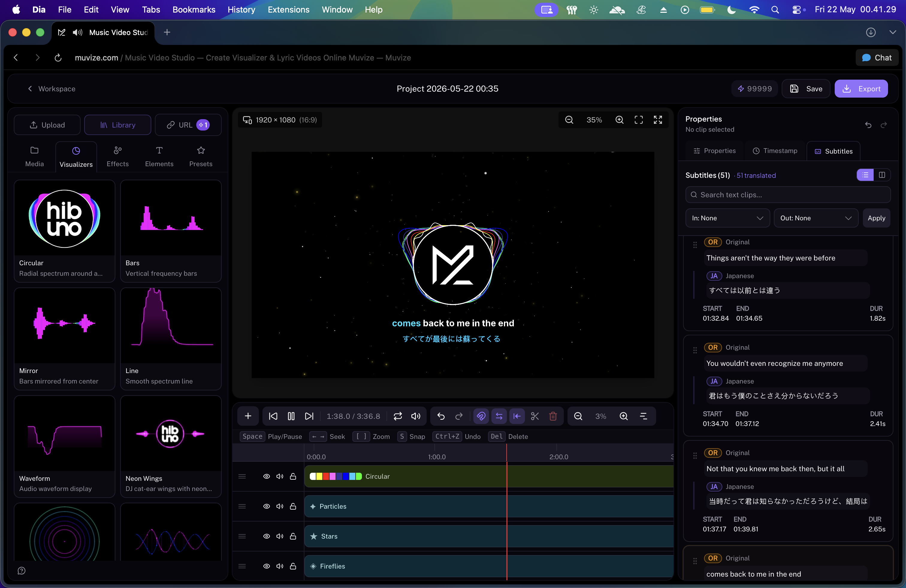
Task: Open the In animation dropdown
Action: click(x=727, y=218)
